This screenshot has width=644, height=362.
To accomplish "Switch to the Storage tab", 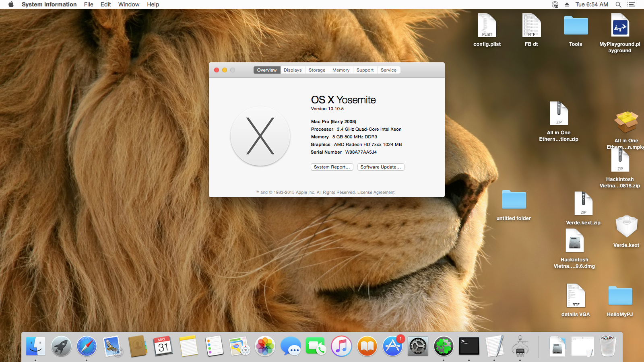I will point(317,70).
